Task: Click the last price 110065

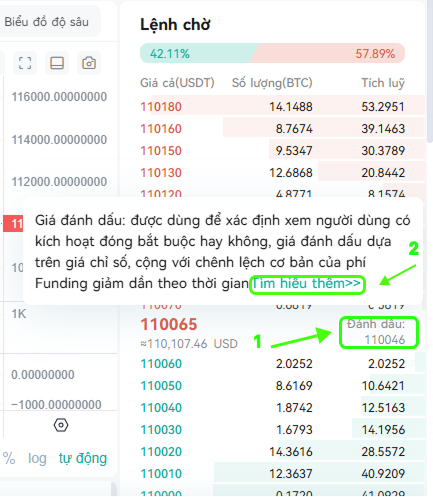Action: click(169, 324)
